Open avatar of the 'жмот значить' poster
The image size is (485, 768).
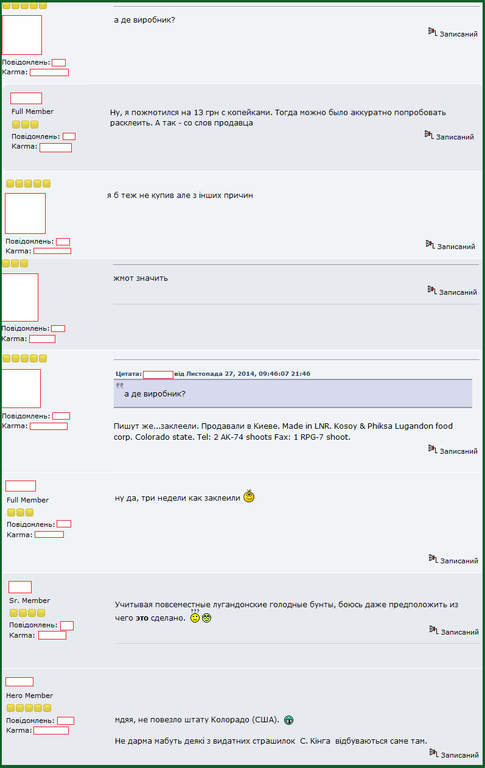(20, 297)
